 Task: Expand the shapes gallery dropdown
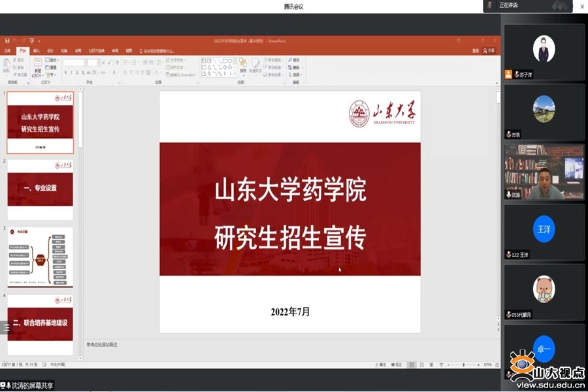235,74
